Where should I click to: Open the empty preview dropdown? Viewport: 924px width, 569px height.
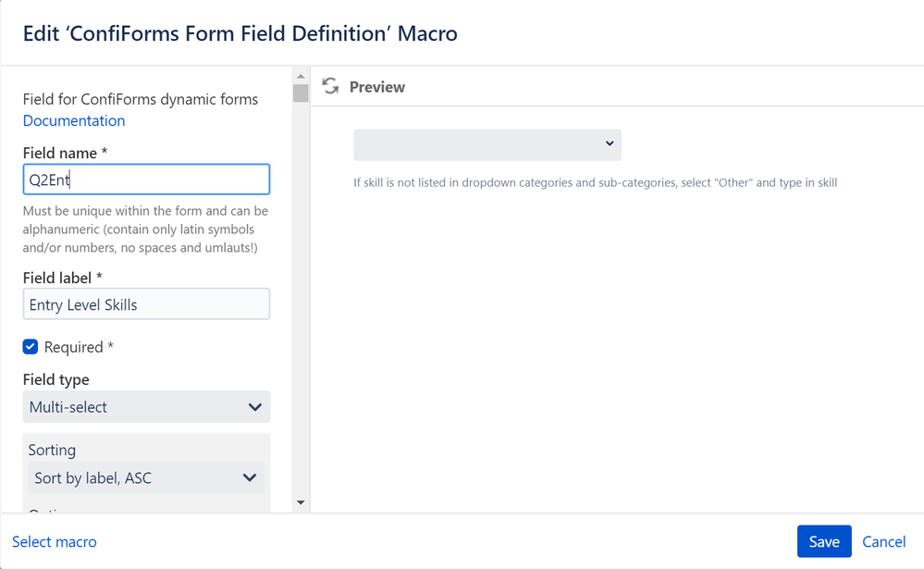point(487,144)
